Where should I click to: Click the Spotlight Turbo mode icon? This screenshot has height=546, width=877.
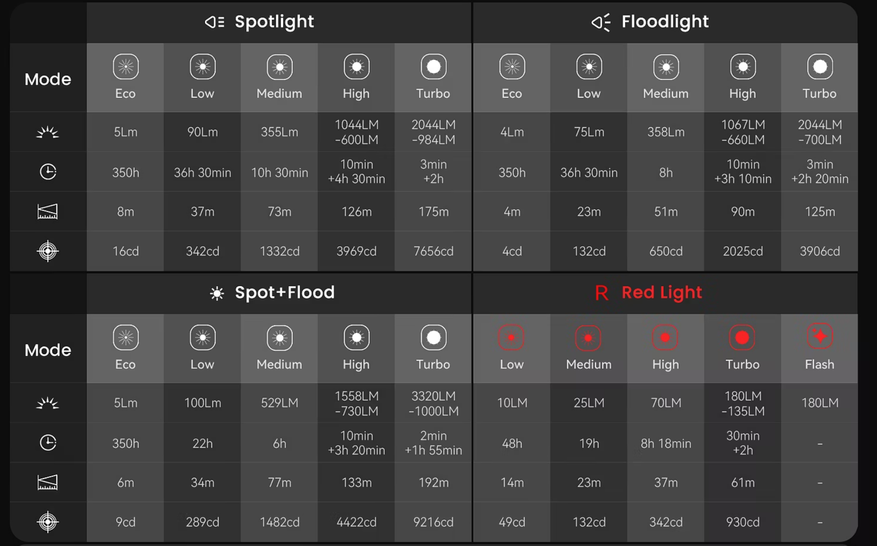click(x=433, y=67)
